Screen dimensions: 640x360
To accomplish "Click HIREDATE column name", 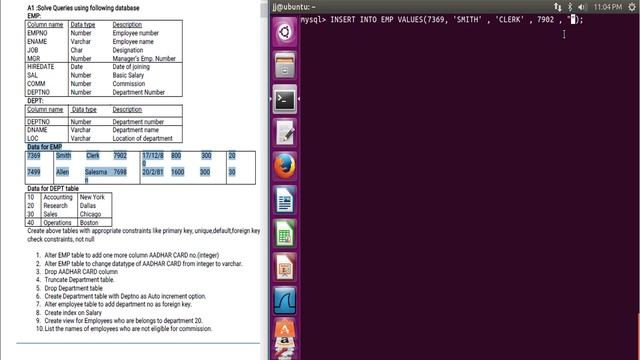I will pos(40,67).
